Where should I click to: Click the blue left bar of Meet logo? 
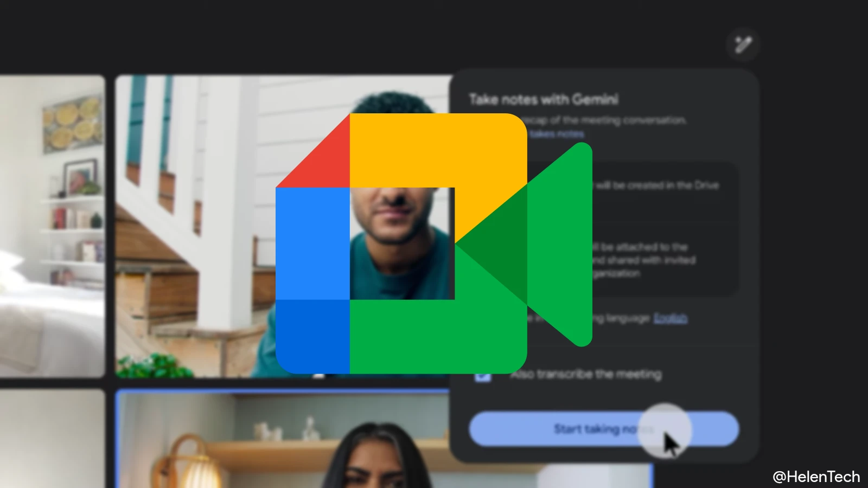click(x=312, y=244)
